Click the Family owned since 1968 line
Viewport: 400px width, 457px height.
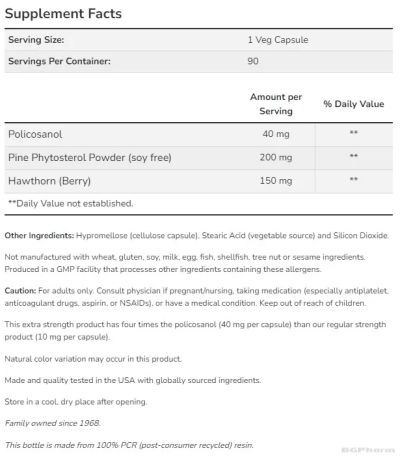(53, 423)
